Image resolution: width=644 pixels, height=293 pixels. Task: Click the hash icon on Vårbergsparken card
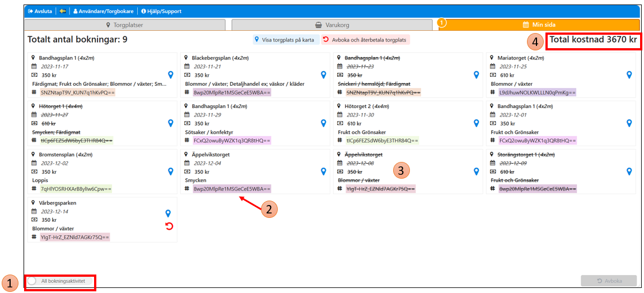(x=35, y=237)
